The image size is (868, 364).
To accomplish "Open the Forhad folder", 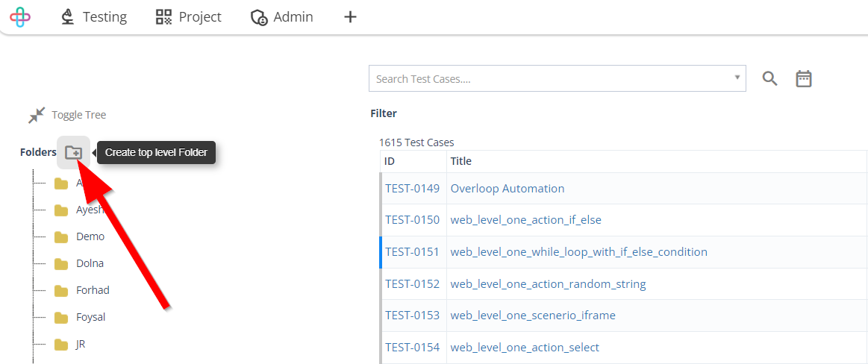I will tap(93, 290).
